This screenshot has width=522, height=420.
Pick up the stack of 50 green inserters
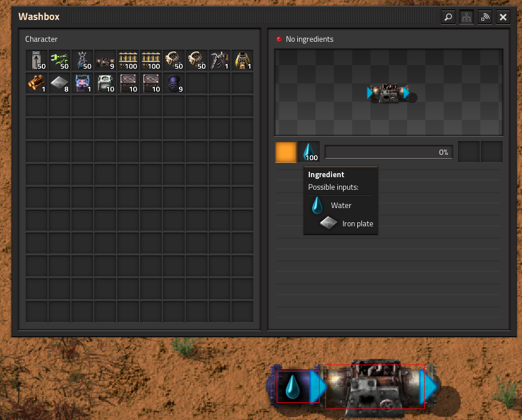[59, 60]
